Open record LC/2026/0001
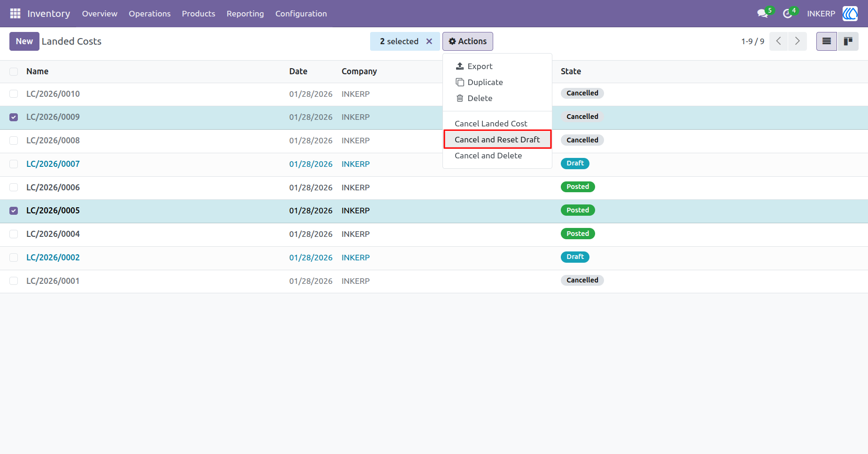The image size is (868, 454). point(53,281)
